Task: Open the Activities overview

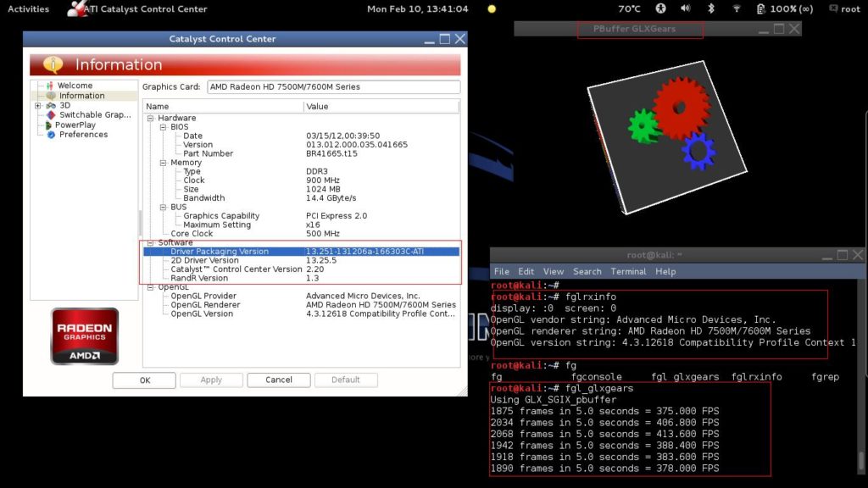Action: coord(28,8)
